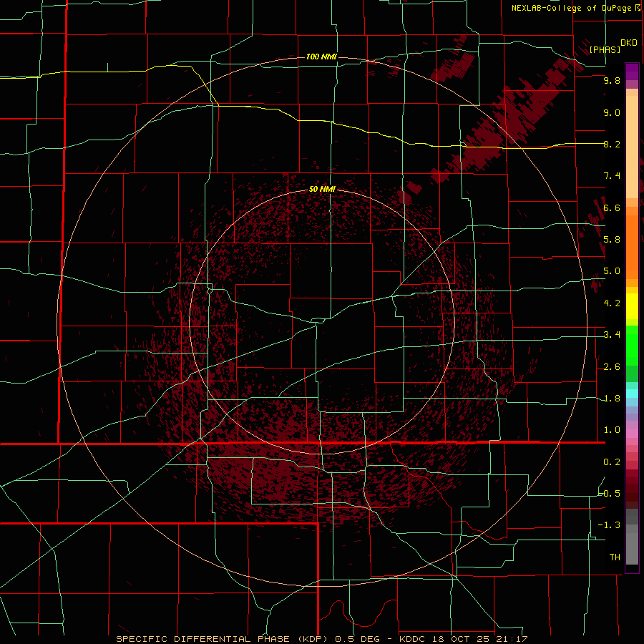Screen dimensions: 644x644
Task: Pick the peach band of the color bar
Action: tap(632, 147)
